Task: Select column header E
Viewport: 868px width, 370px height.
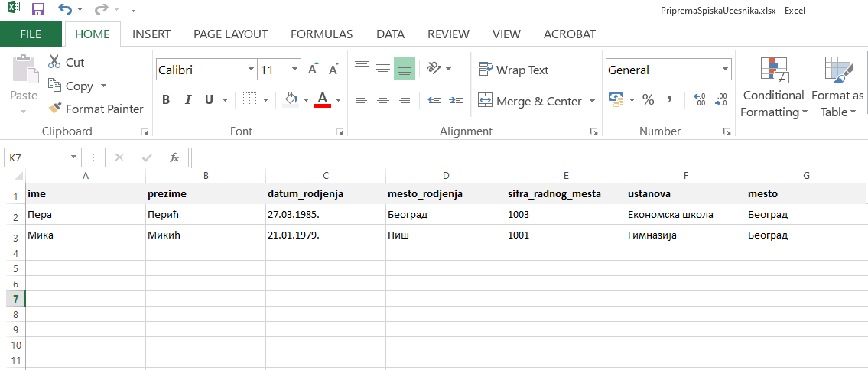Action: (566, 175)
